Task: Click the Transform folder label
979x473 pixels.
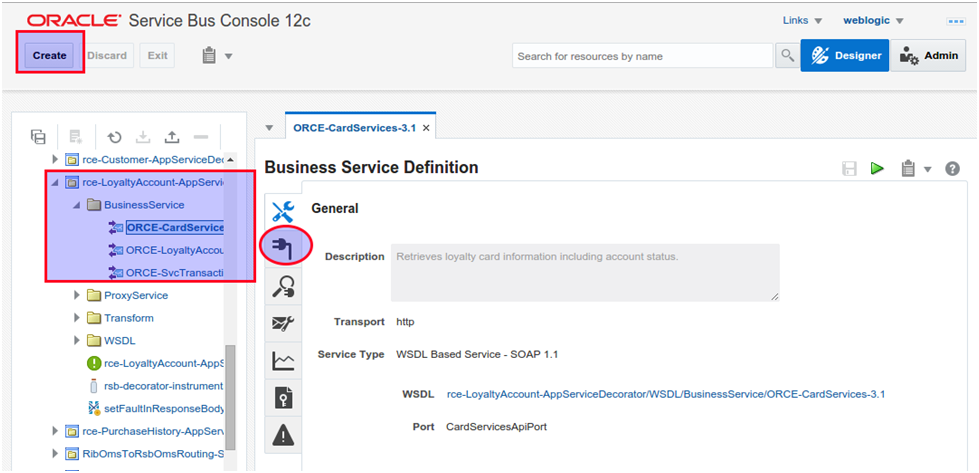Action: coord(129,318)
